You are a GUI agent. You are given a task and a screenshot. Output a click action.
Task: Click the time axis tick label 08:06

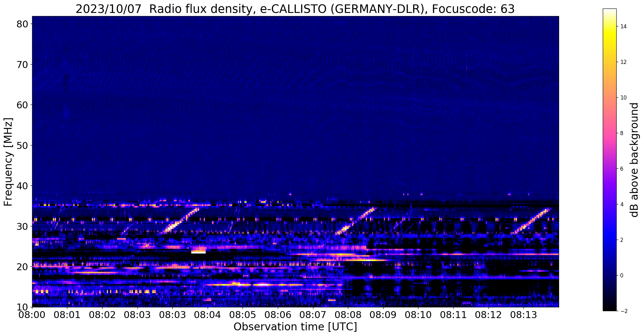278,314
